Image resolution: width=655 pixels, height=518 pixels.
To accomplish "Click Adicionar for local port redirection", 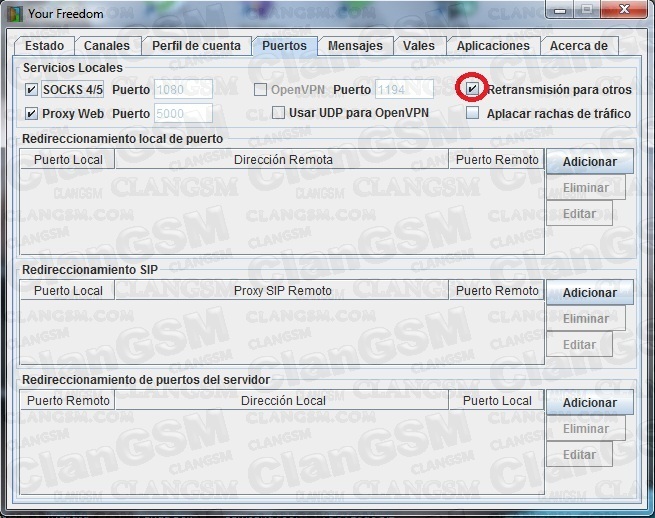I will click(x=590, y=162).
